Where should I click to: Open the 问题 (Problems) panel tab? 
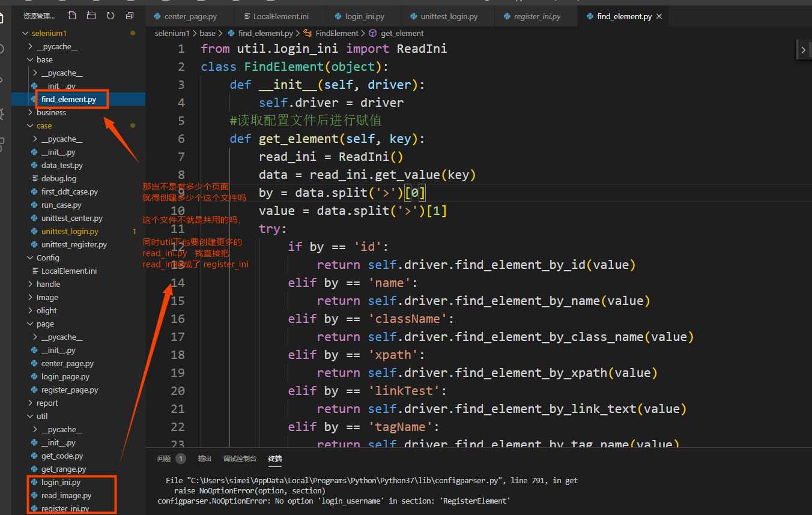164,459
